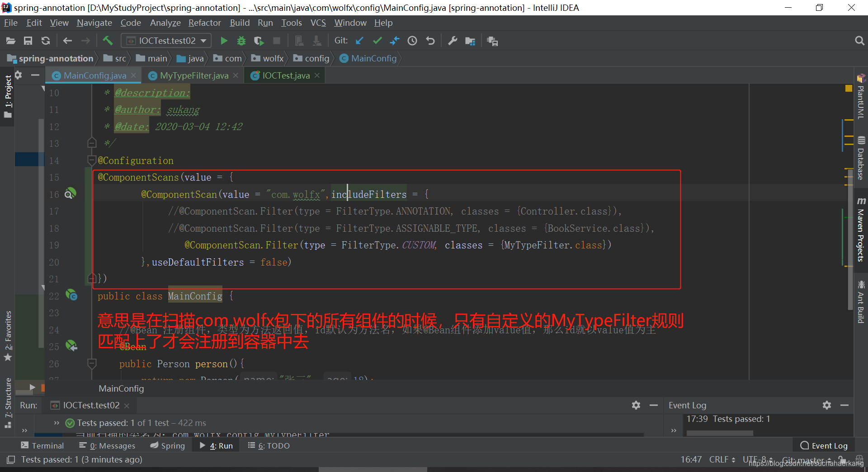Viewport: 868px width, 472px height.
Task: Switch to the MyTypeFilter.java editor tab
Action: (194, 75)
